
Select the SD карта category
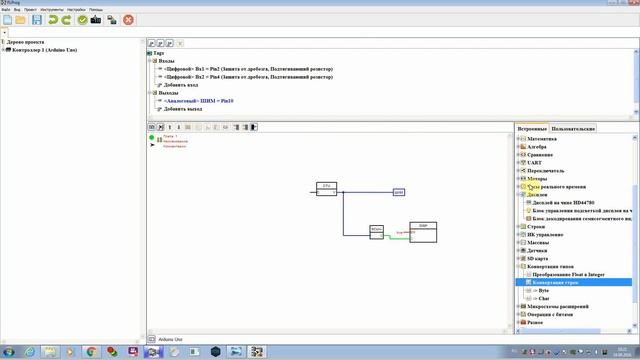coord(537,259)
